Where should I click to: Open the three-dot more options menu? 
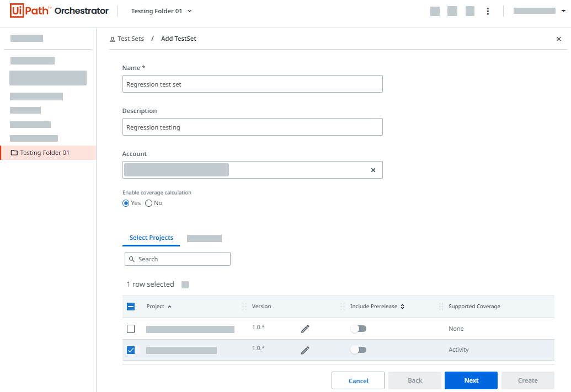[x=488, y=11]
